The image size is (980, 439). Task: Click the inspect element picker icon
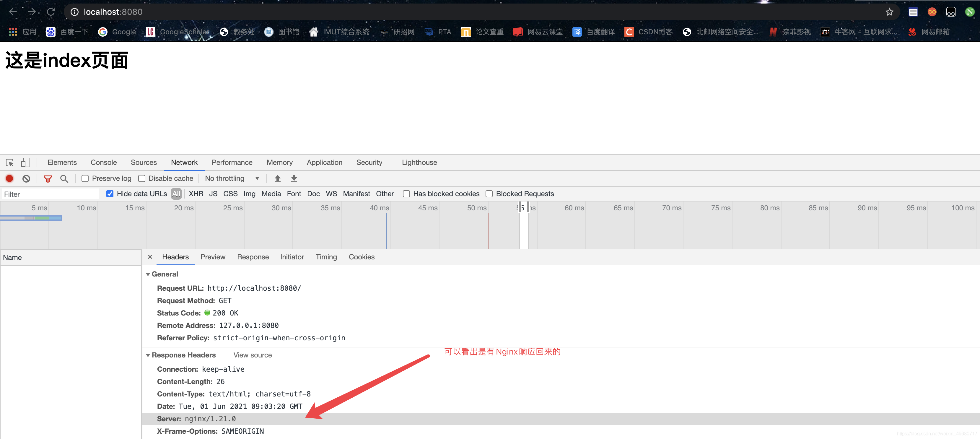10,163
